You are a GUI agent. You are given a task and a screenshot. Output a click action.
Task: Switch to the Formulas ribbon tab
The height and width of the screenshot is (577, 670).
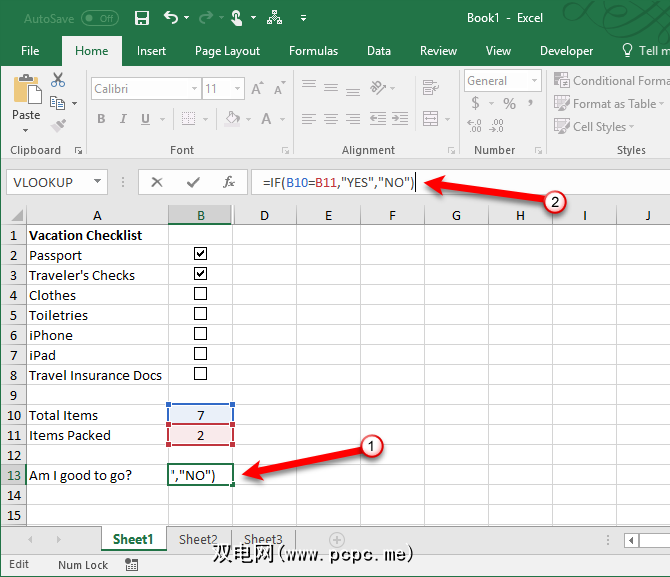(x=313, y=51)
